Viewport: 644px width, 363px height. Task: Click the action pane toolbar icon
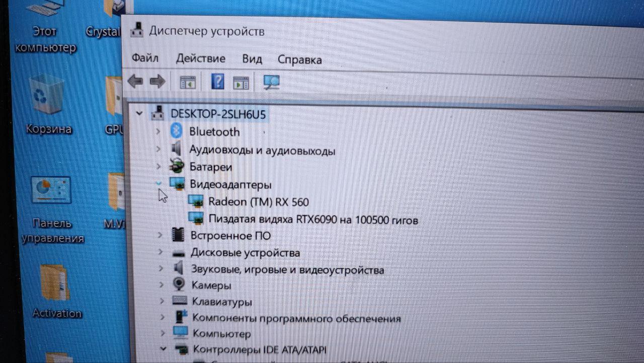click(x=241, y=83)
